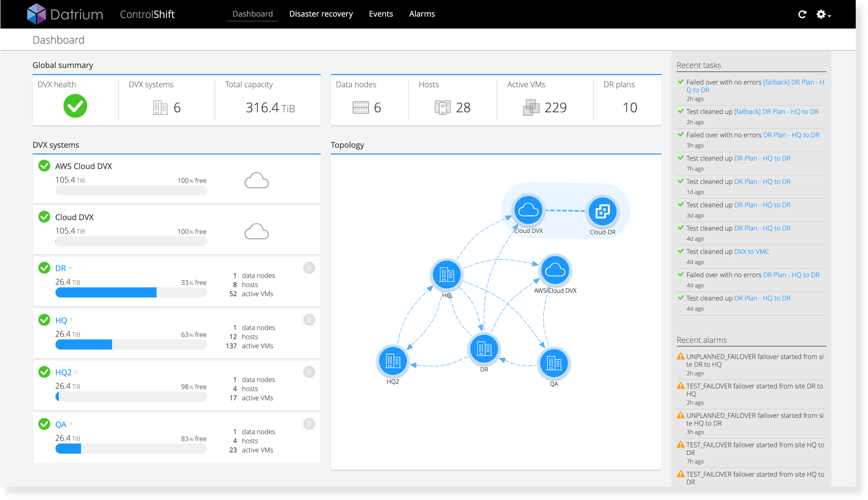The height and width of the screenshot is (500, 868).
Task: Click the DR row alarm count badge
Action: (309, 268)
